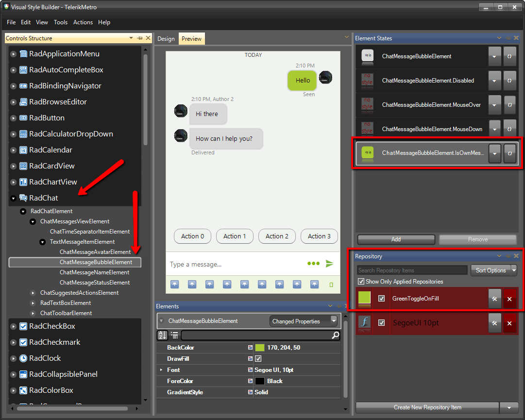This screenshot has height=420, width=525.
Task: Open the Actions menu
Action: click(x=83, y=22)
